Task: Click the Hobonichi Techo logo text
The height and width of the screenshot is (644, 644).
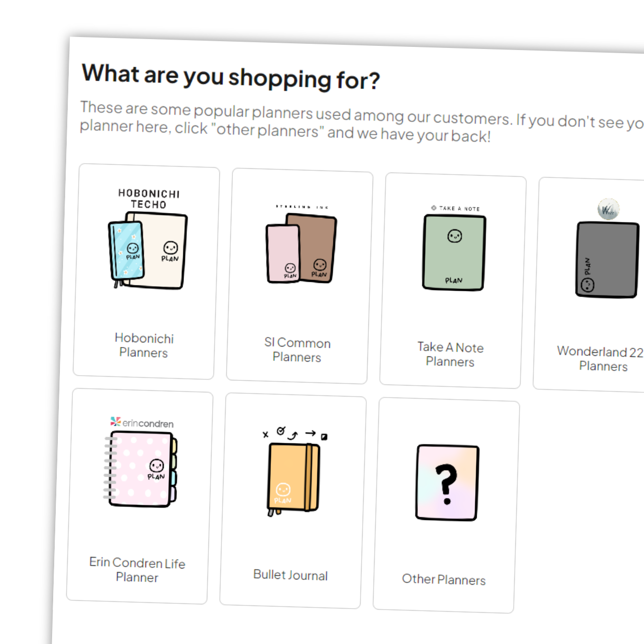Action: coord(149,199)
